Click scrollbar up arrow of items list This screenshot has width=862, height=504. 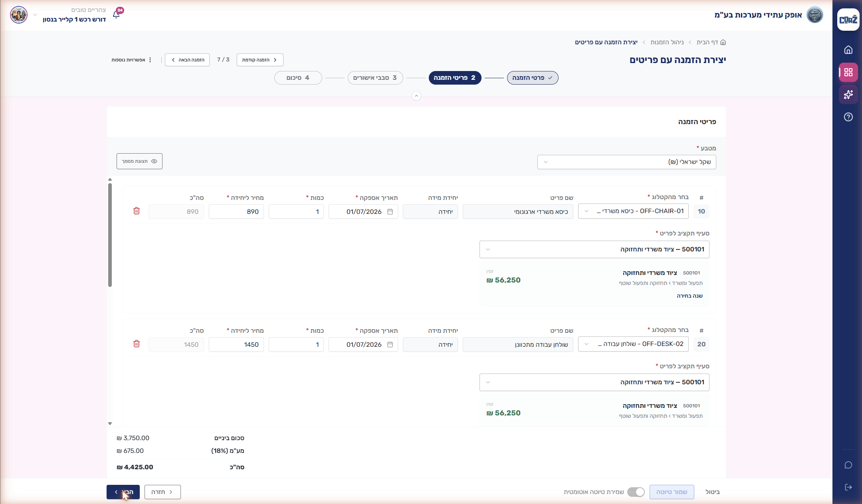[110, 180]
